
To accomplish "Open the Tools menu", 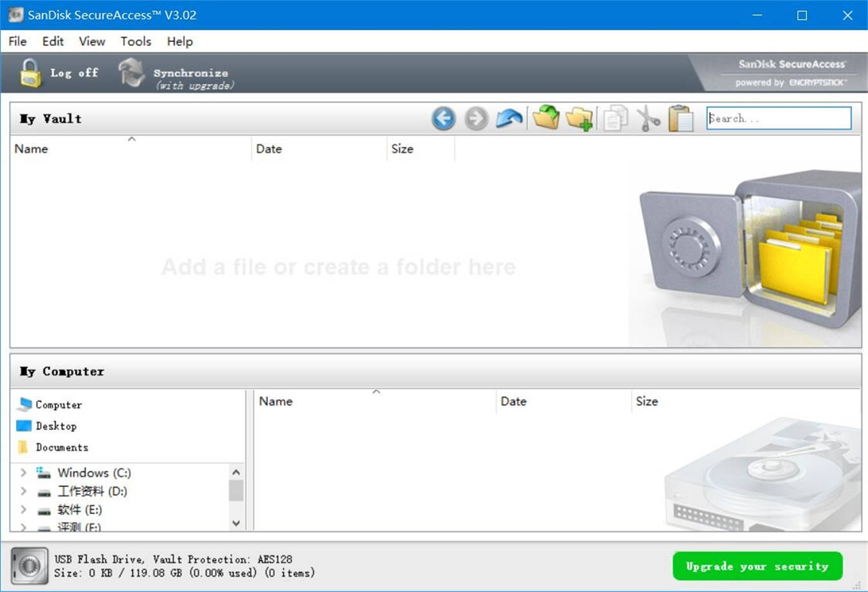I will click(x=136, y=41).
